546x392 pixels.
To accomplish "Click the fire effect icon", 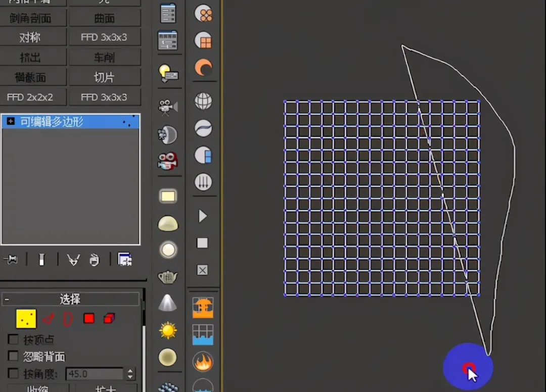I will coord(203,362).
